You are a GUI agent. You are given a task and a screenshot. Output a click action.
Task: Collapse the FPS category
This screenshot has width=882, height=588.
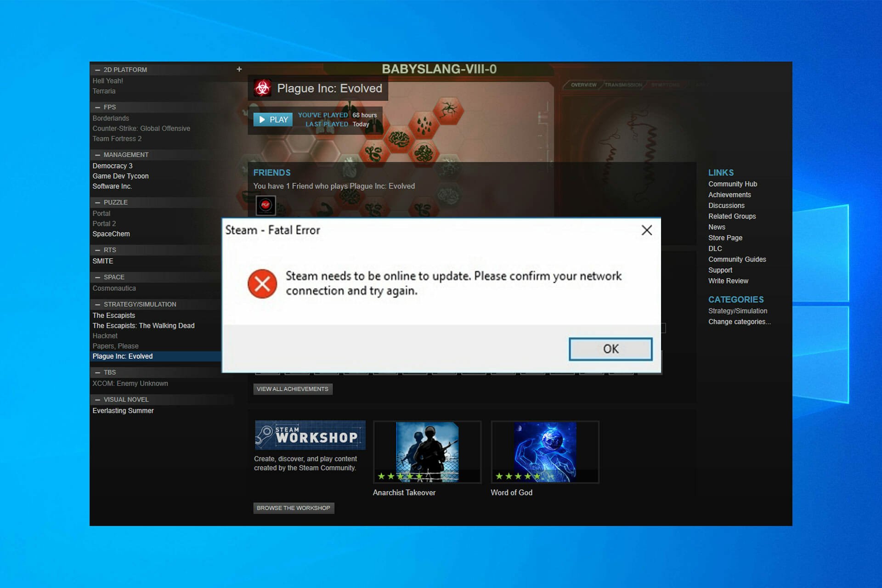point(97,107)
